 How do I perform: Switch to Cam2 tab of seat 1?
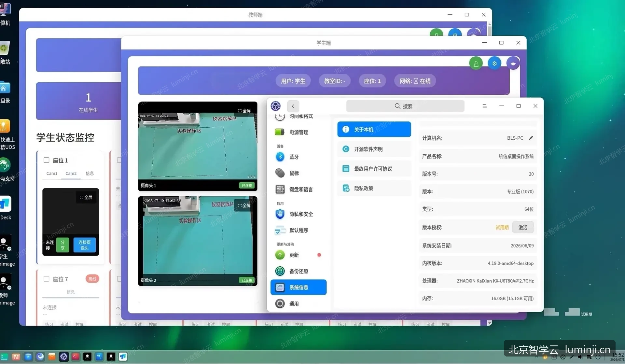[x=71, y=174]
